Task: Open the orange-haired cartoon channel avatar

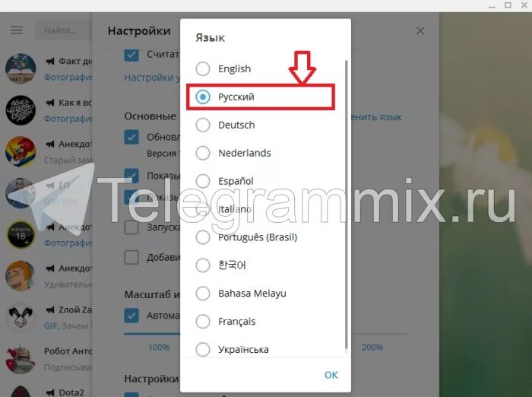Action: click(21, 276)
